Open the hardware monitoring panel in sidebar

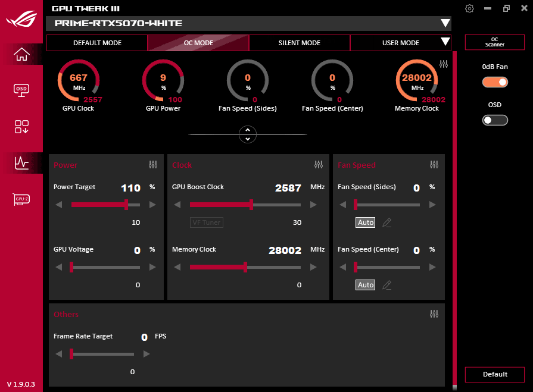(x=21, y=163)
